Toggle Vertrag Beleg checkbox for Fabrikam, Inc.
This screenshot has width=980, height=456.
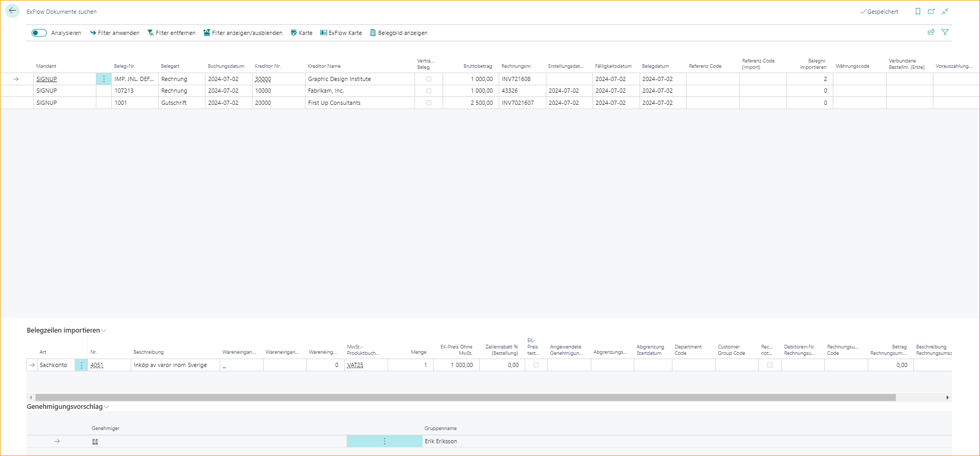[x=429, y=91]
